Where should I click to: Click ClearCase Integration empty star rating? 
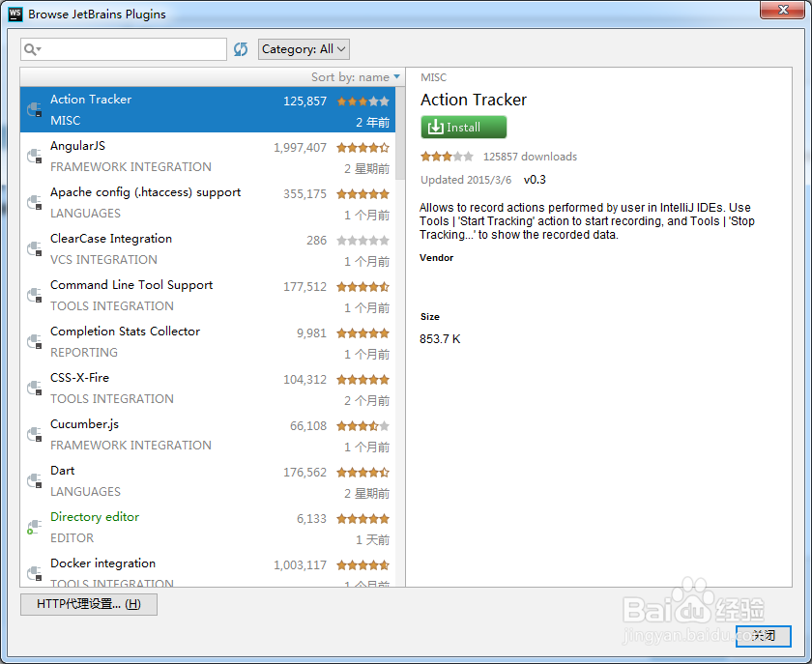pyautogui.click(x=363, y=241)
